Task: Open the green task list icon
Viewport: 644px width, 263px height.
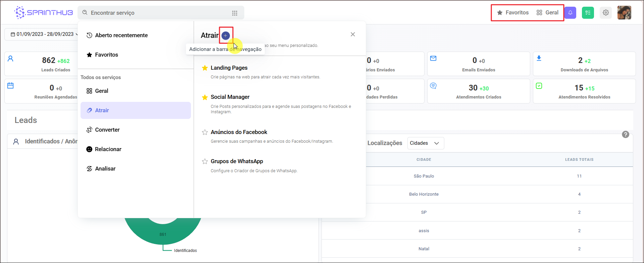Action: coord(588,13)
